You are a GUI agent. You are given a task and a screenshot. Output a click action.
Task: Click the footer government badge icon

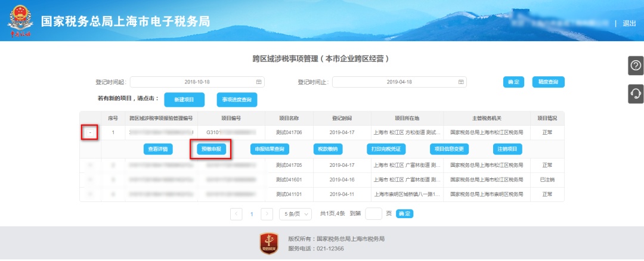[x=270, y=243]
